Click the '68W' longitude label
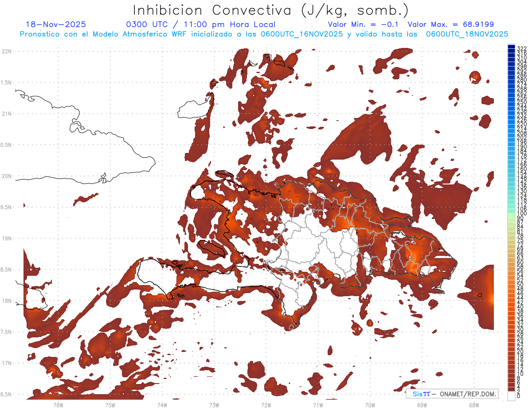This screenshot has height=411, width=532. click(x=474, y=405)
